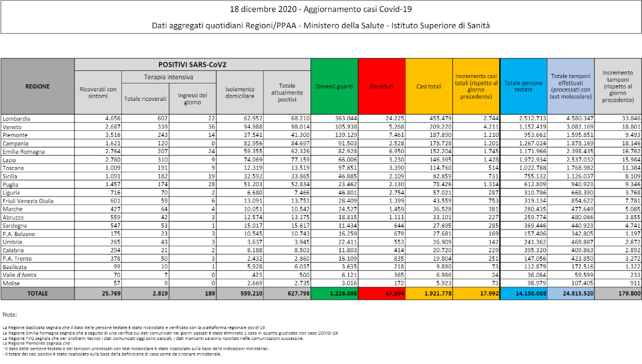This screenshot has width=642, height=364.
Task: Click the Totale ricoverati header cell
Action: pos(145,99)
